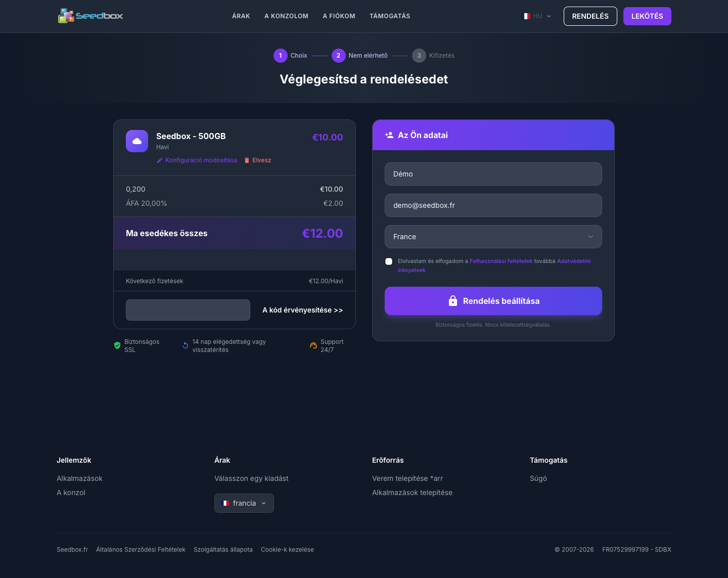
Task: Click the purple LEKÖTÉS button
Action: pos(647,16)
